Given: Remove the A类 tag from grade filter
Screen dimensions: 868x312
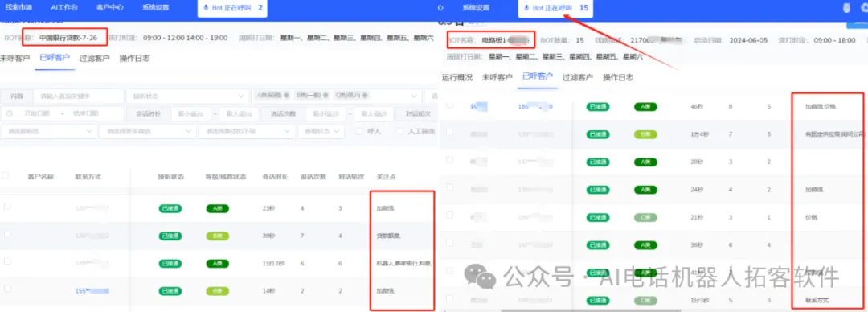Looking at the screenshot, I should coord(286,96).
